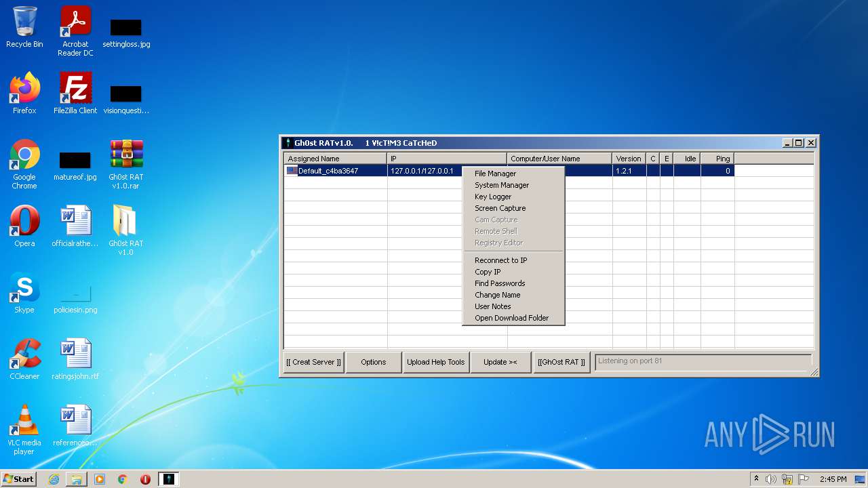Screen dimensions: 868x488
Task: Select the referenceo... Word document
Action: (75, 426)
